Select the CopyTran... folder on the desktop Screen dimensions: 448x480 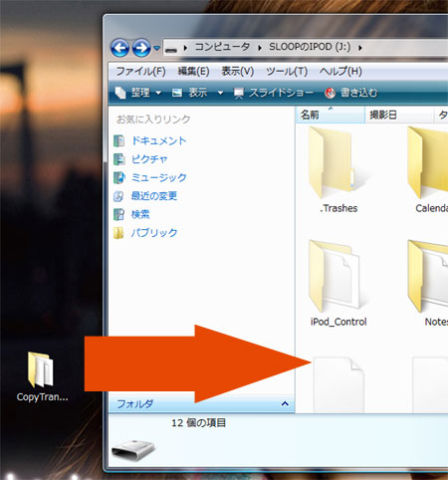(x=42, y=376)
